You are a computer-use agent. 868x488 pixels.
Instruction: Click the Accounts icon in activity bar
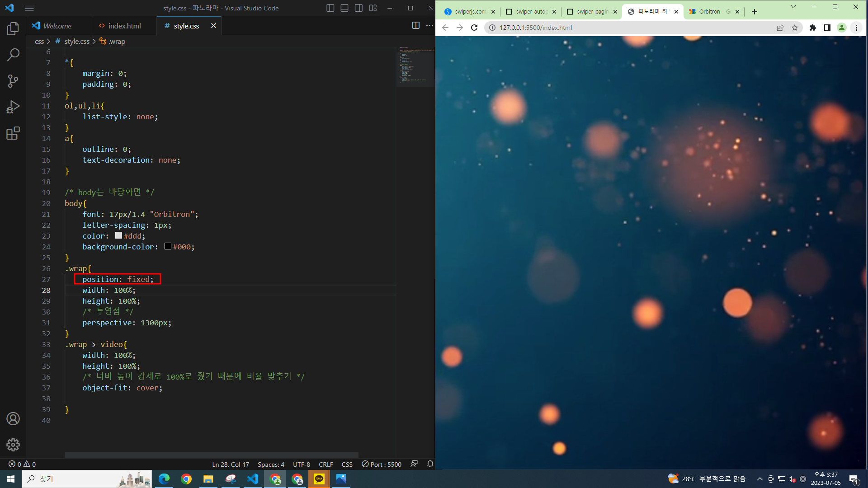(13, 419)
